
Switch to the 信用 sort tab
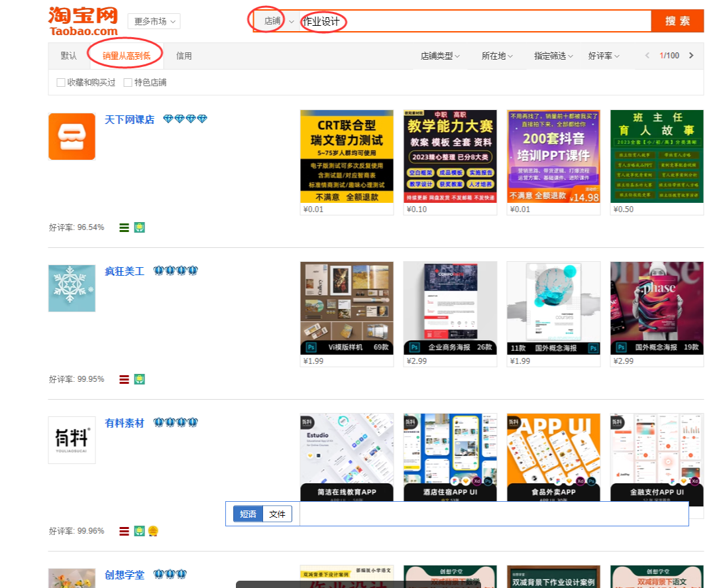pos(184,56)
